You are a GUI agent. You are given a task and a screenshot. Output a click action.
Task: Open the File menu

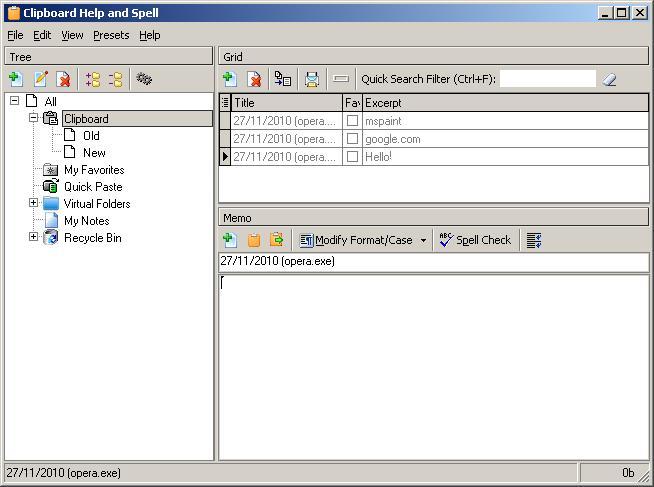[x=15, y=35]
